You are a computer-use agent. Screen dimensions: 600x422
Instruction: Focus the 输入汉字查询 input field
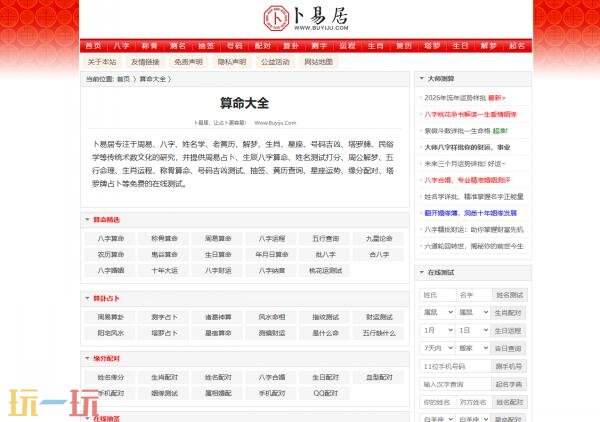pos(455,384)
